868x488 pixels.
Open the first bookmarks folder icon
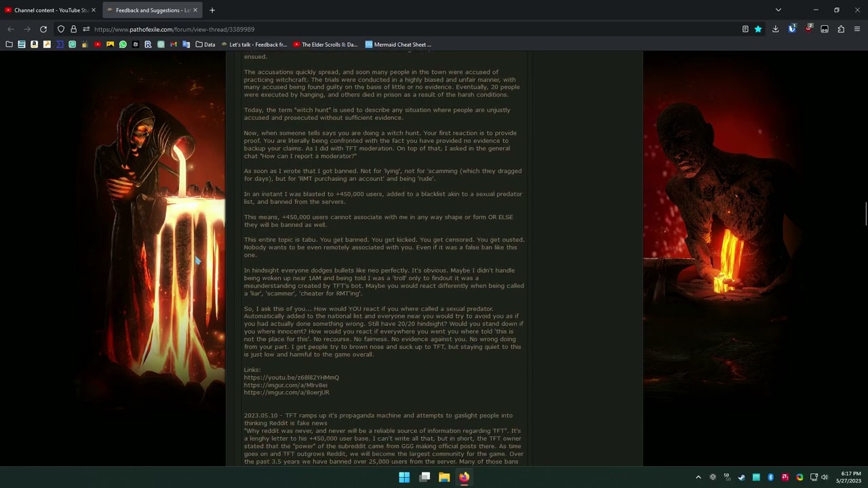[x=9, y=45]
